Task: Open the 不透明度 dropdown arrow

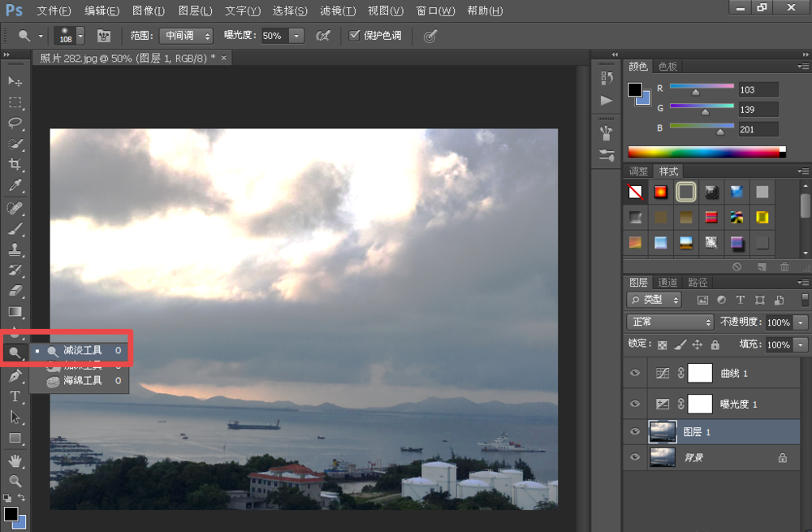Action: click(x=801, y=322)
